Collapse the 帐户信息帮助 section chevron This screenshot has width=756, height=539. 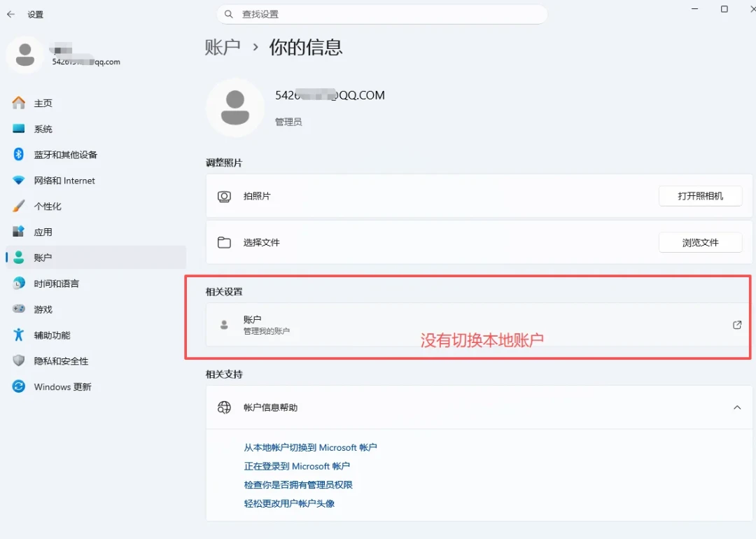click(x=737, y=407)
